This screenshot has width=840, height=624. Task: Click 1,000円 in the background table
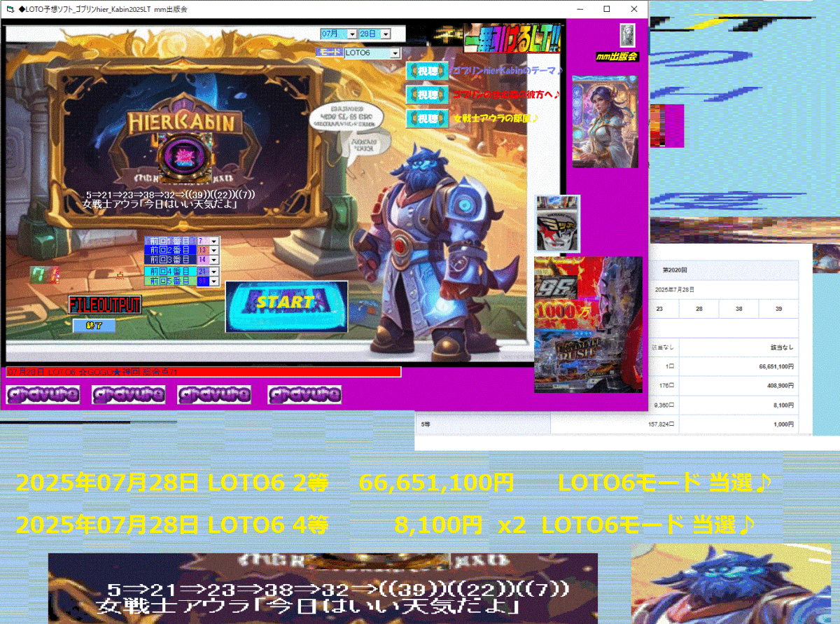pos(784,424)
